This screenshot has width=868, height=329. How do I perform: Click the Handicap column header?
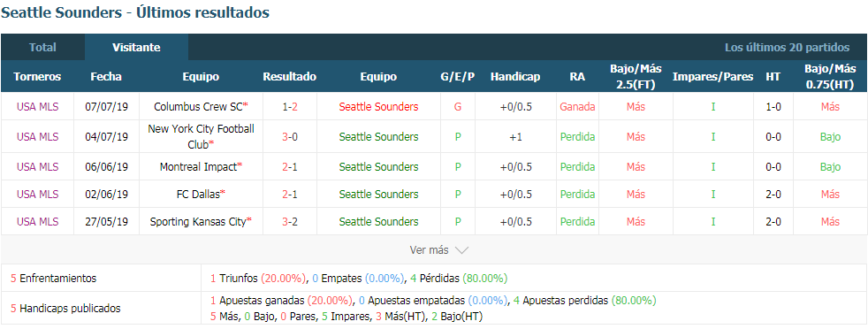click(514, 77)
